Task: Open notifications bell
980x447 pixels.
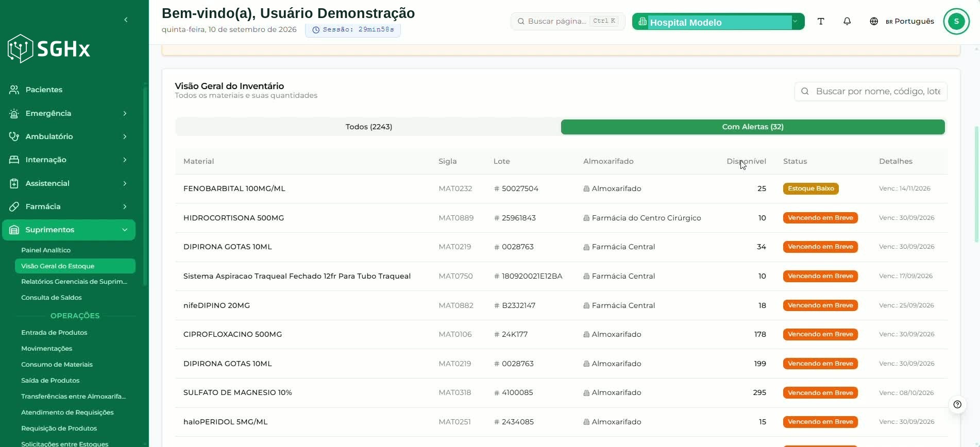Action: (x=847, y=21)
